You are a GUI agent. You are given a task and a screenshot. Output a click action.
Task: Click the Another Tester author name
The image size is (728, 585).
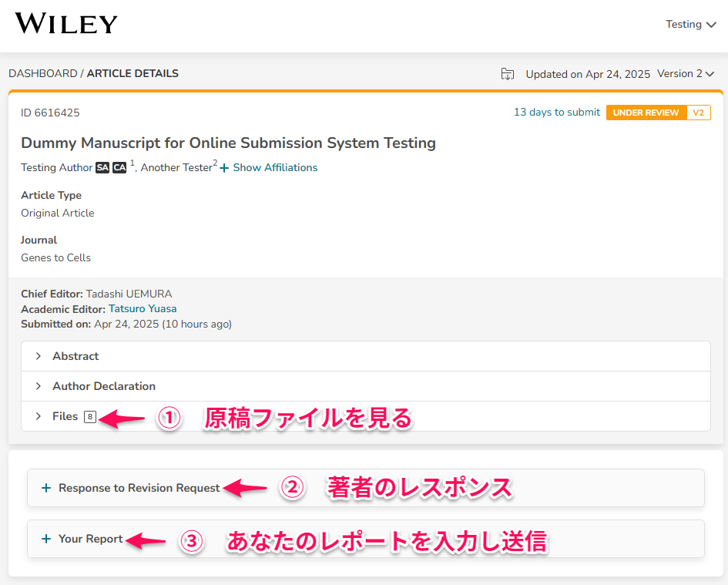coord(176,167)
